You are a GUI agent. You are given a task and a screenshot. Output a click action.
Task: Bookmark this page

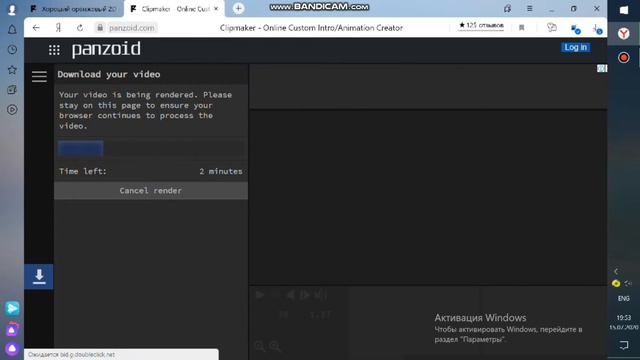522,28
